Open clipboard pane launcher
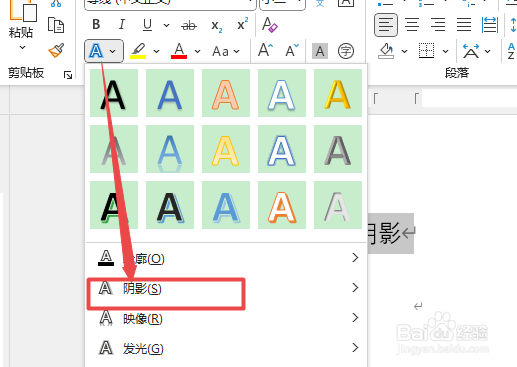This screenshot has width=517, height=367. pos(68,75)
